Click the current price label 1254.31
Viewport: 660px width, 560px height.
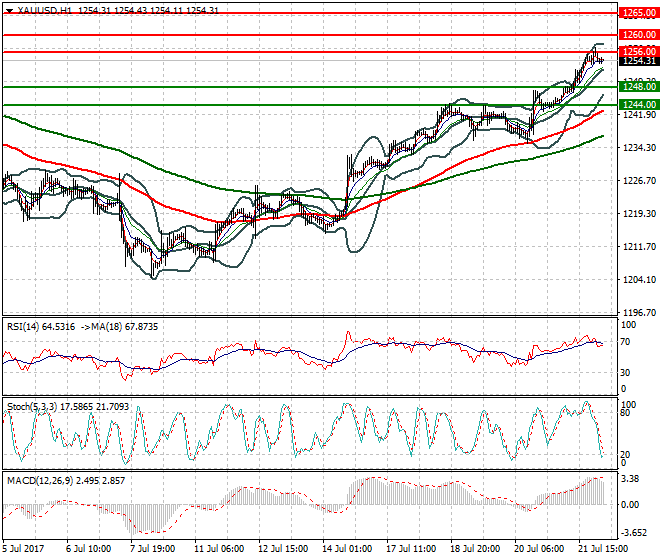pyautogui.click(x=639, y=61)
